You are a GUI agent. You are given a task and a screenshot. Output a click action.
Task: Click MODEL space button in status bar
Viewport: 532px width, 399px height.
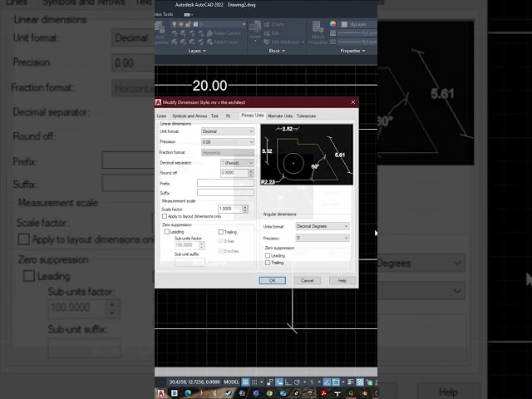click(231, 382)
